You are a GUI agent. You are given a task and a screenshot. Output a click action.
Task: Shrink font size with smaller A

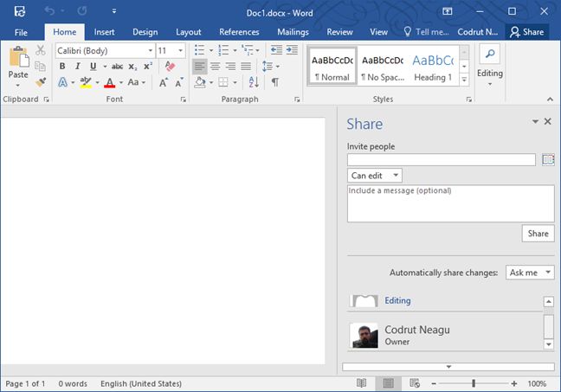179,82
